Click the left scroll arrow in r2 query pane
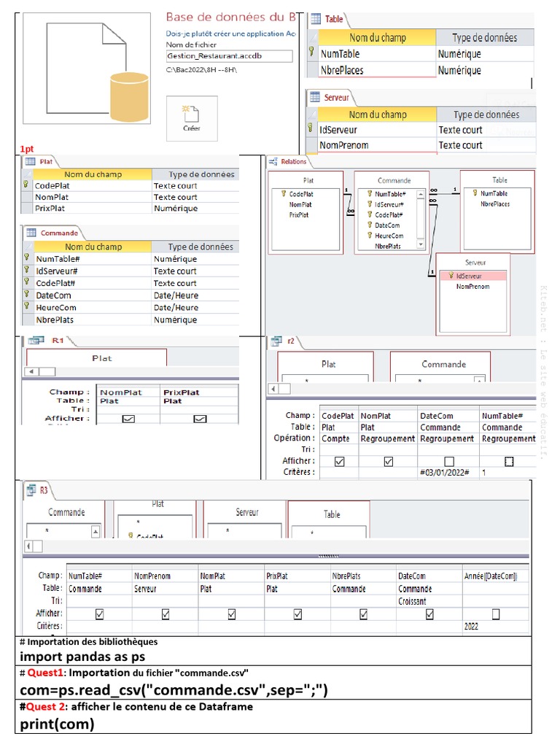The height and width of the screenshot is (747, 560). [x=273, y=389]
